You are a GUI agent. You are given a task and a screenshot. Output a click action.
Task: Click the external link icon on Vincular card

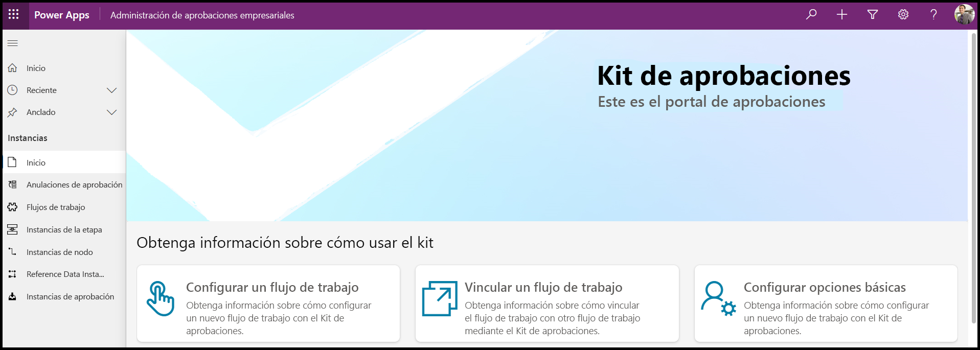(x=440, y=298)
